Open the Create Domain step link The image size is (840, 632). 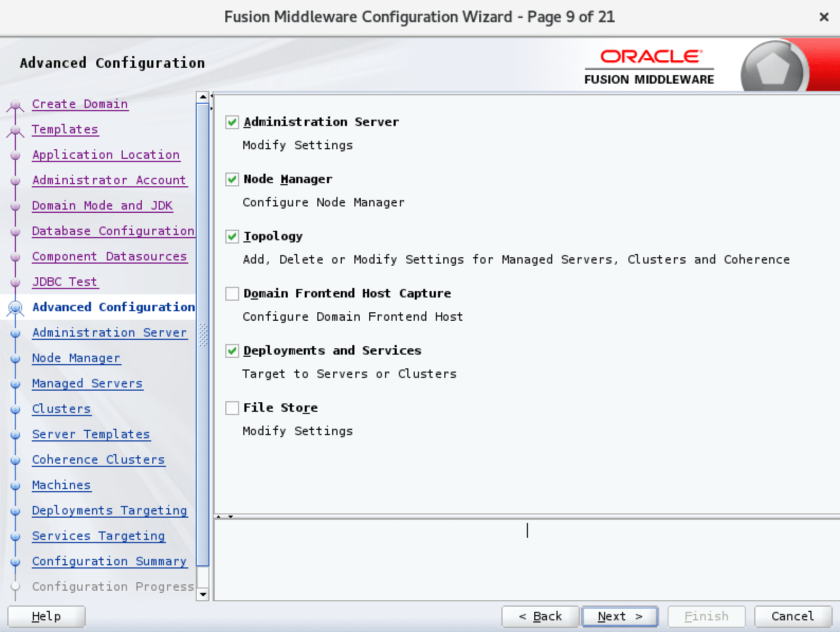[x=80, y=104]
